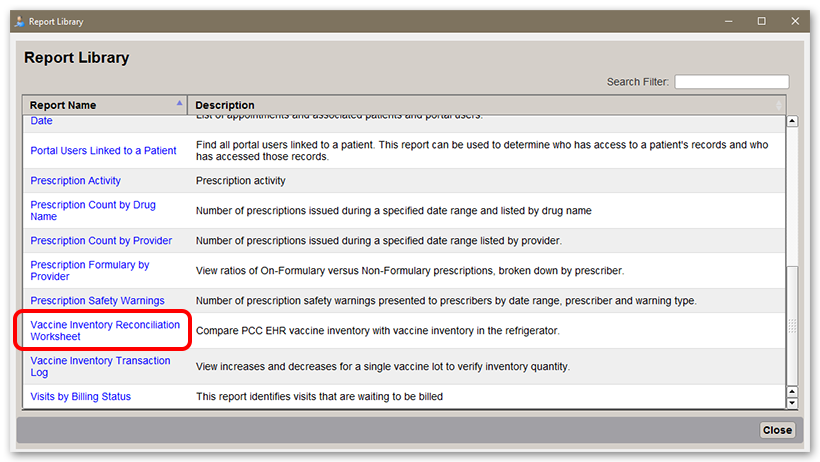The image size is (820, 462).
Task: Open Prescription Count by Drug Name report
Action: tap(93, 210)
